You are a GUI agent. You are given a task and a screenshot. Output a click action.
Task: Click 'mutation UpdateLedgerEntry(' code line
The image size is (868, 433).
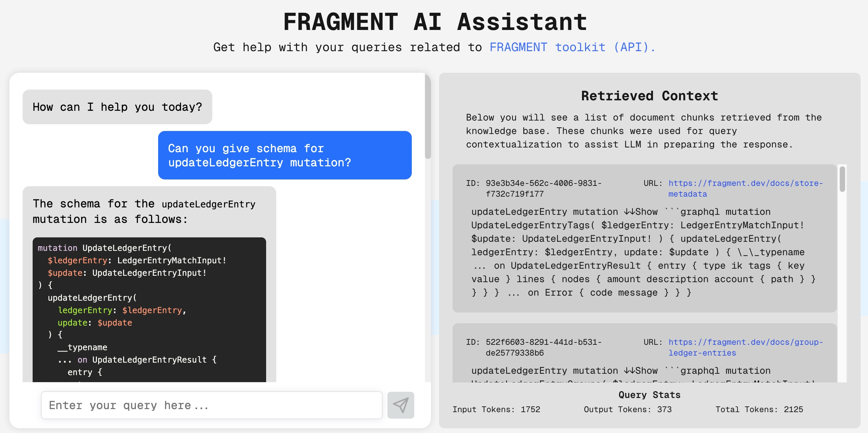104,248
